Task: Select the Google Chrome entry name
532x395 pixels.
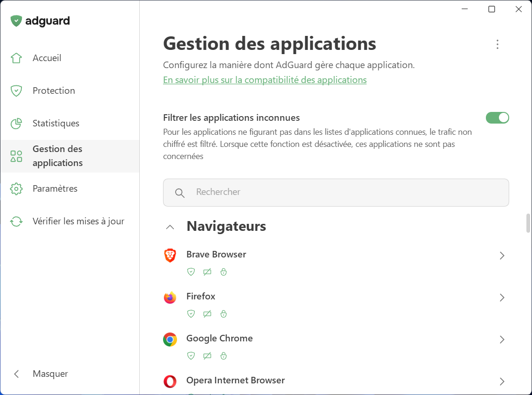Action: click(x=219, y=339)
